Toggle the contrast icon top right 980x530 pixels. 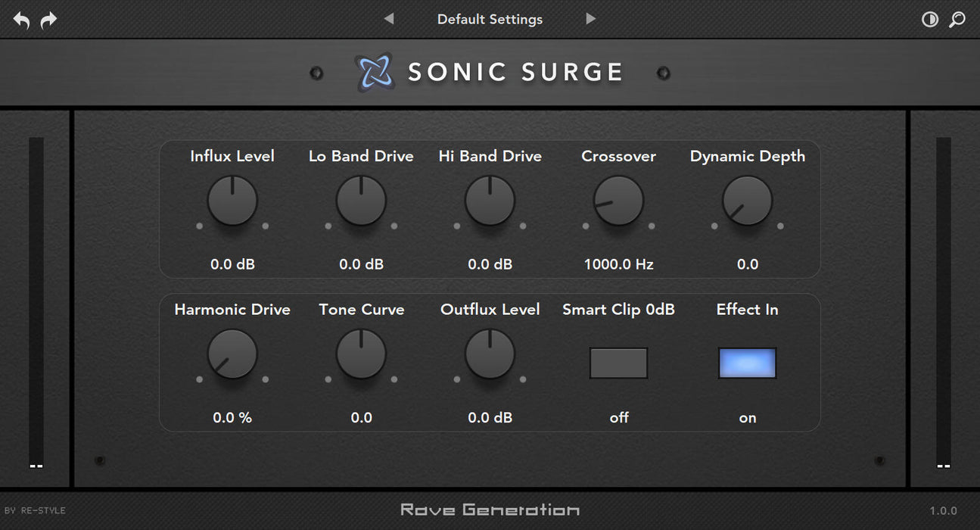[x=930, y=19]
